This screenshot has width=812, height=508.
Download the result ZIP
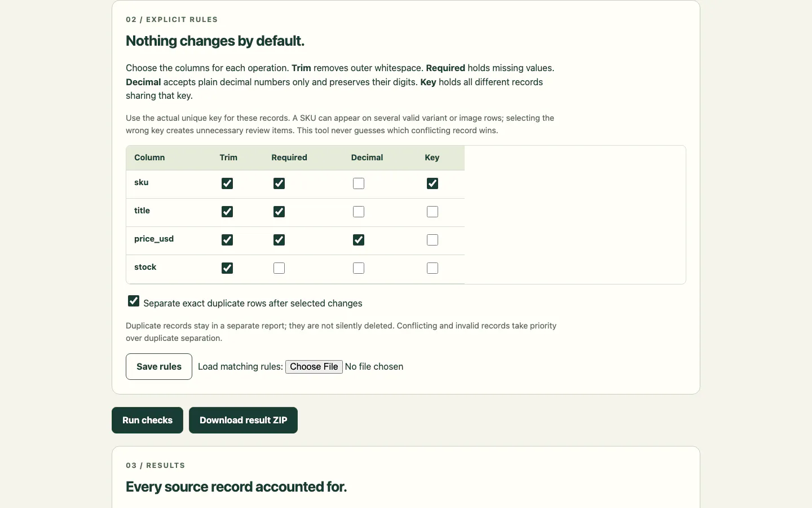coord(243,420)
